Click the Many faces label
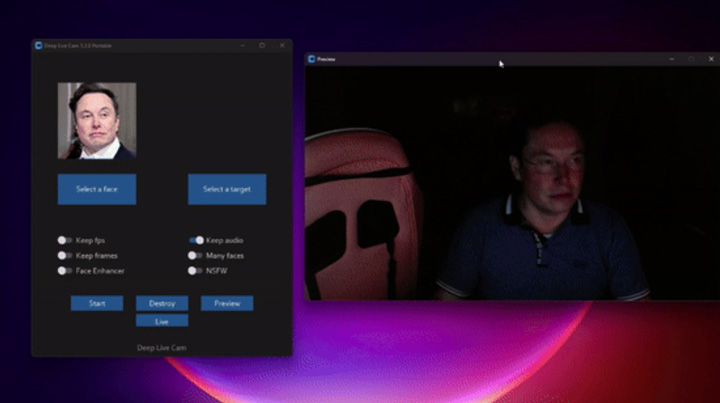720x403 pixels. point(225,255)
